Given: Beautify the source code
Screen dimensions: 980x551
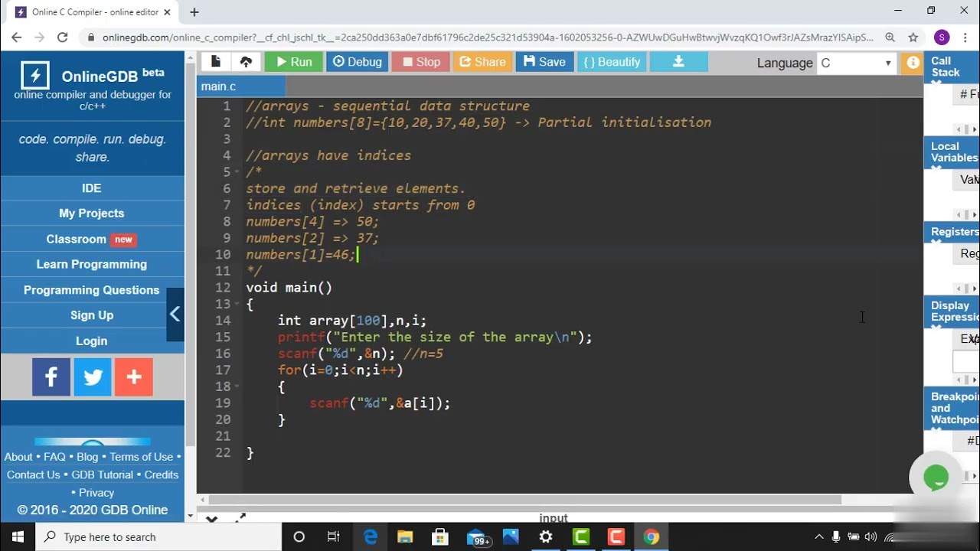Looking at the screenshot, I should click(612, 62).
